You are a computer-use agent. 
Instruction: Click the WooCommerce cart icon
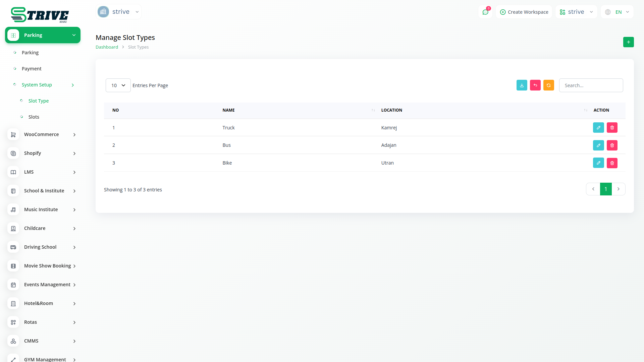click(x=13, y=135)
